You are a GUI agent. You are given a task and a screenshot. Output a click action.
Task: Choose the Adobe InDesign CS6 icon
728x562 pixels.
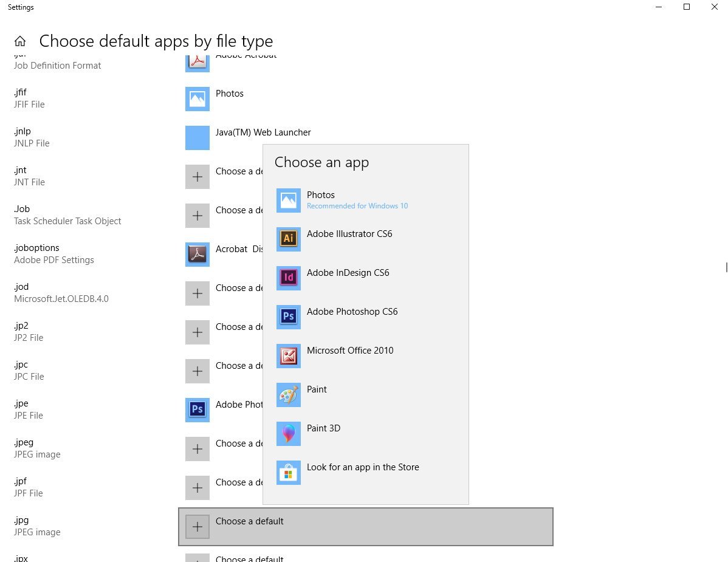(288, 278)
